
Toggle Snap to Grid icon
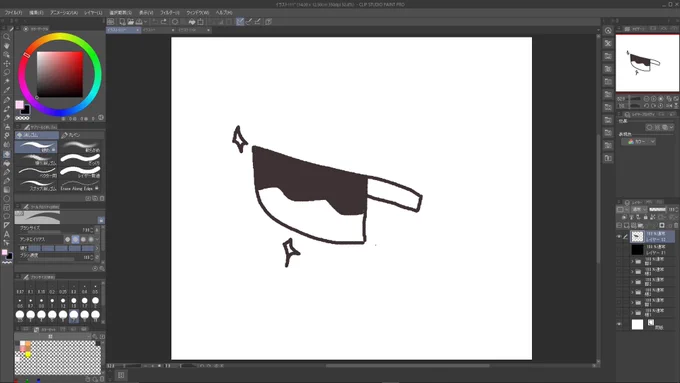(258, 21)
